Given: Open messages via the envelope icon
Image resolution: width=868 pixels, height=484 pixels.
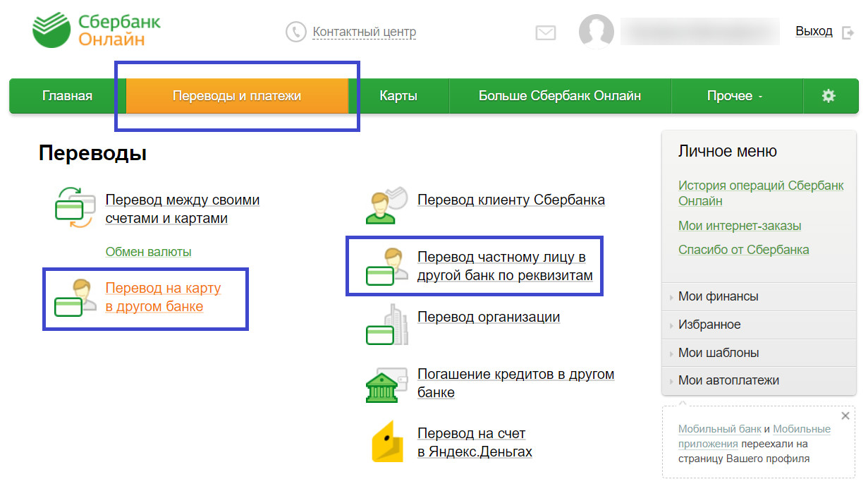Looking at the screenshot, I should [x=545, y=32].
